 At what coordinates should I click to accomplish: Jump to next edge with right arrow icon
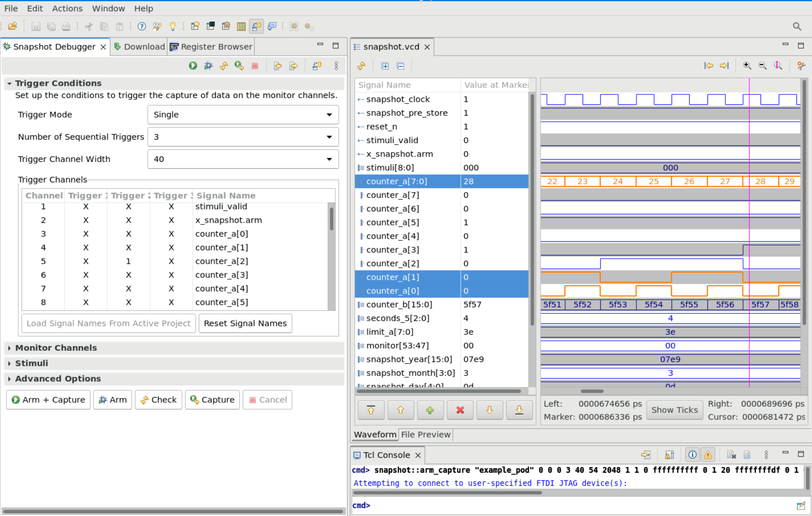pyautogui.click(x=724, y=66)
